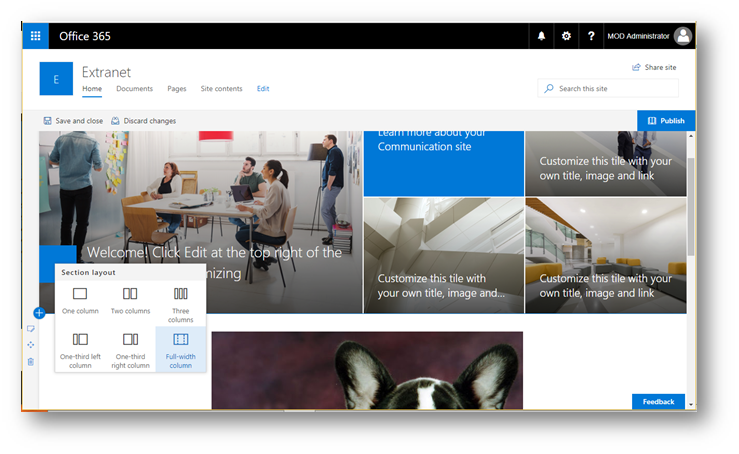Click the vertical scrollbar thumb
739x454 pixels.
click(691, 206)
